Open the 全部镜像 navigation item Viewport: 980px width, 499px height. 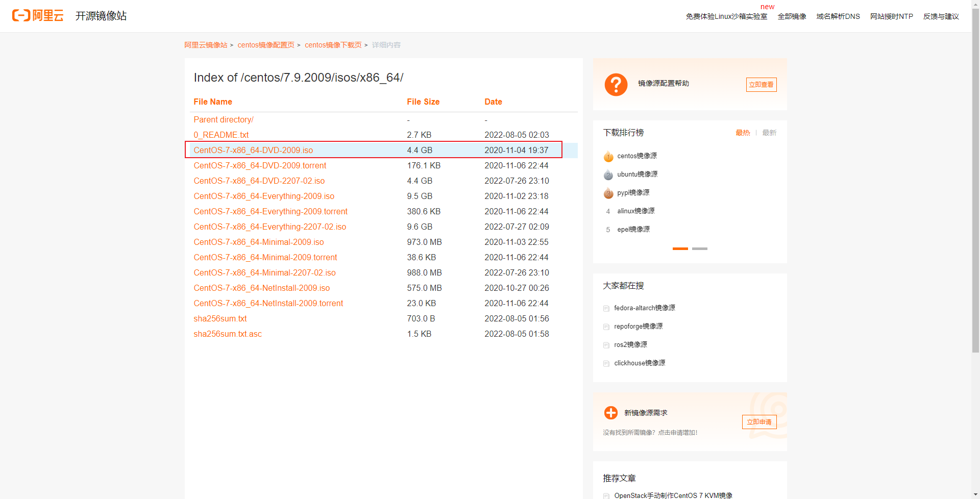click(x=792, y=16)
